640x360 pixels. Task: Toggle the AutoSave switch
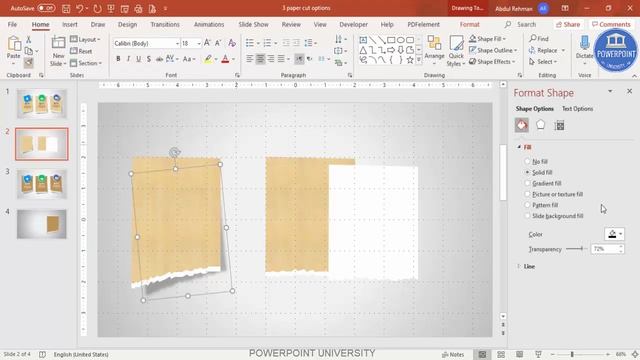tap(46, 8)
